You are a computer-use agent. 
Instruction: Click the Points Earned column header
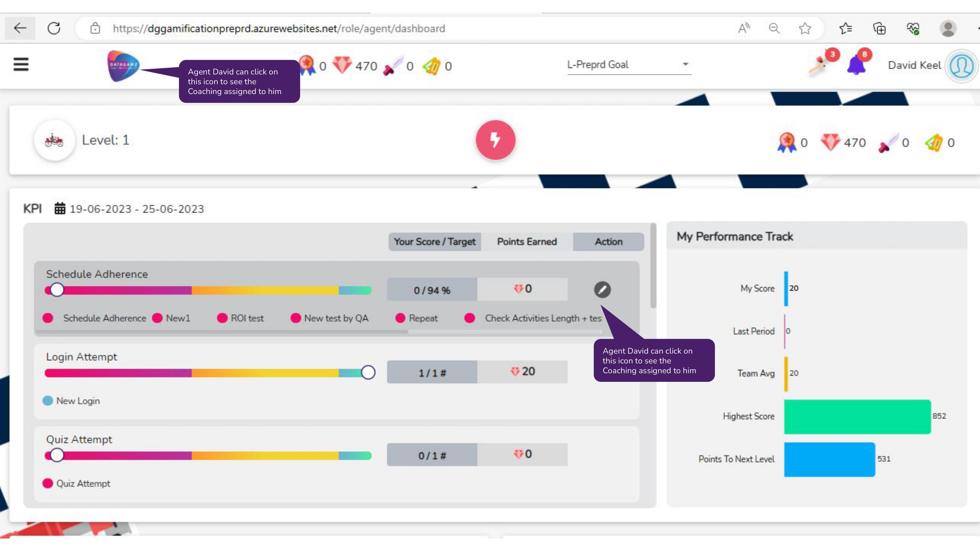point(527,241)
